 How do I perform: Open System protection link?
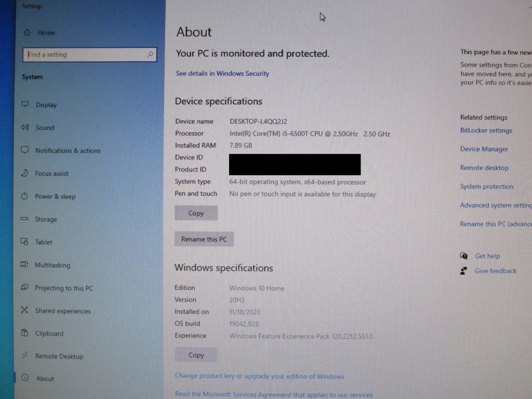coord(486,187)
